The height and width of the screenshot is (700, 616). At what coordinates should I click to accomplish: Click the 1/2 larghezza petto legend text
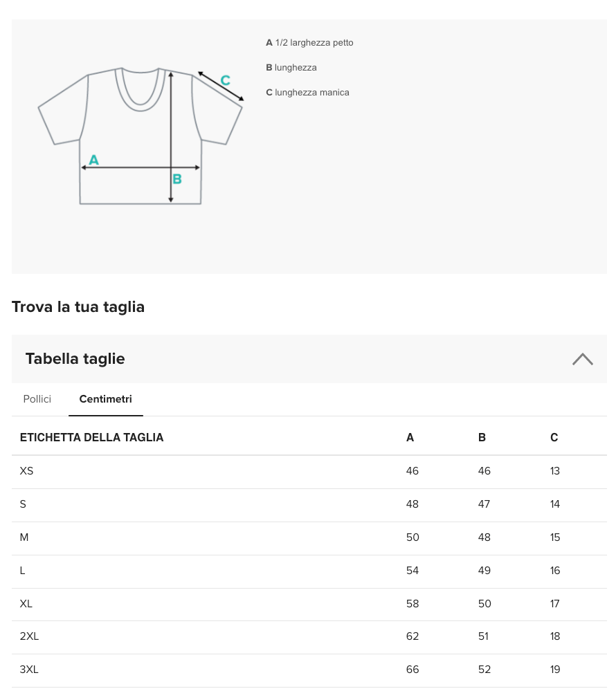[314, 43]
